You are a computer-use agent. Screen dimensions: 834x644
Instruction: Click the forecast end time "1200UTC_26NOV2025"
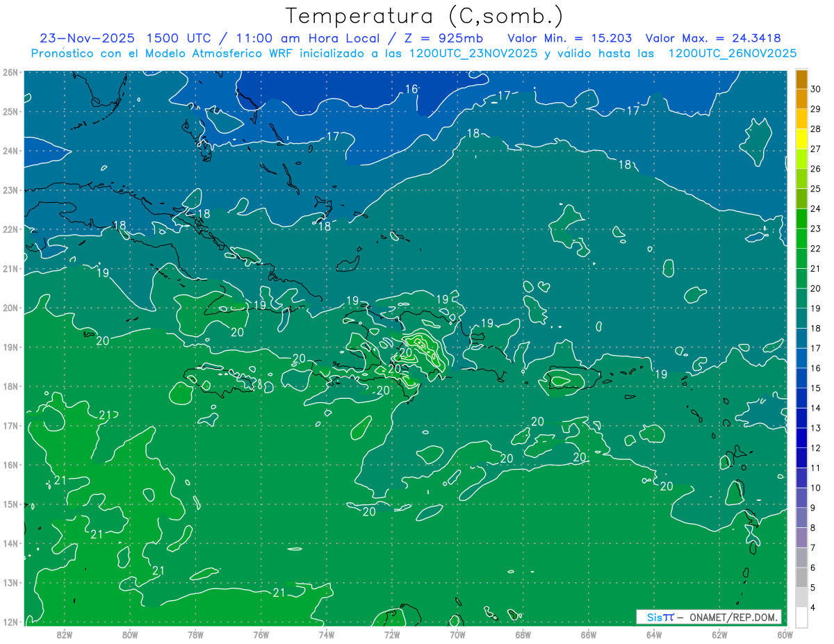(x=732, y=53)
